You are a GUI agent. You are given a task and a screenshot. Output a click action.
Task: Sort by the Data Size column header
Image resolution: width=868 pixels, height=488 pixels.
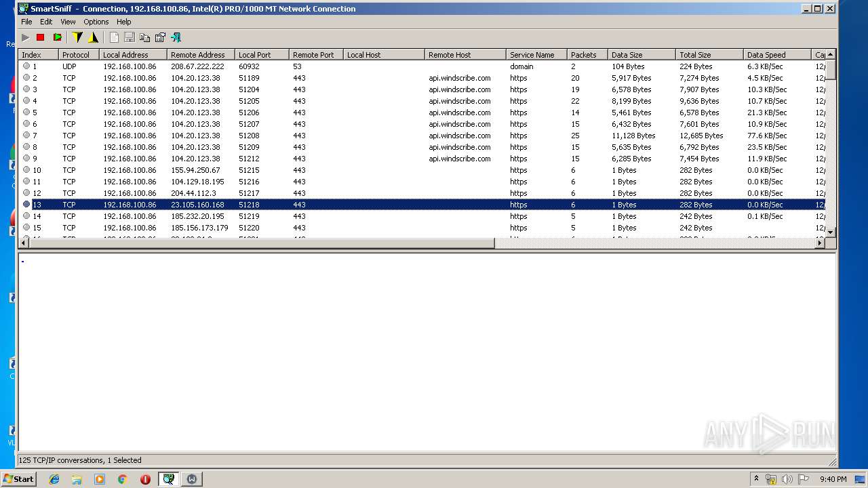pyautogui.click(x=642, y=55)
